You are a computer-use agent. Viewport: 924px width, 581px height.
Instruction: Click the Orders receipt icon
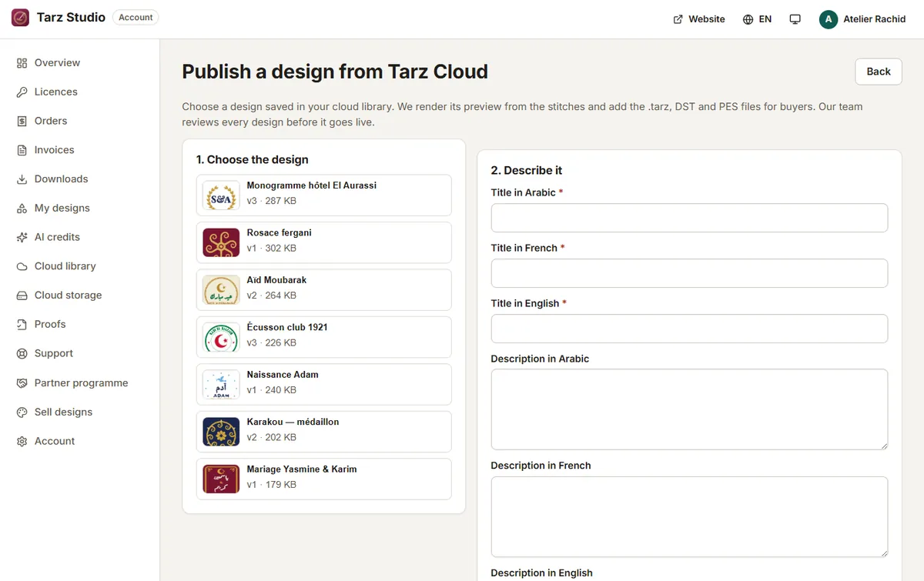[x=22, y=121]
